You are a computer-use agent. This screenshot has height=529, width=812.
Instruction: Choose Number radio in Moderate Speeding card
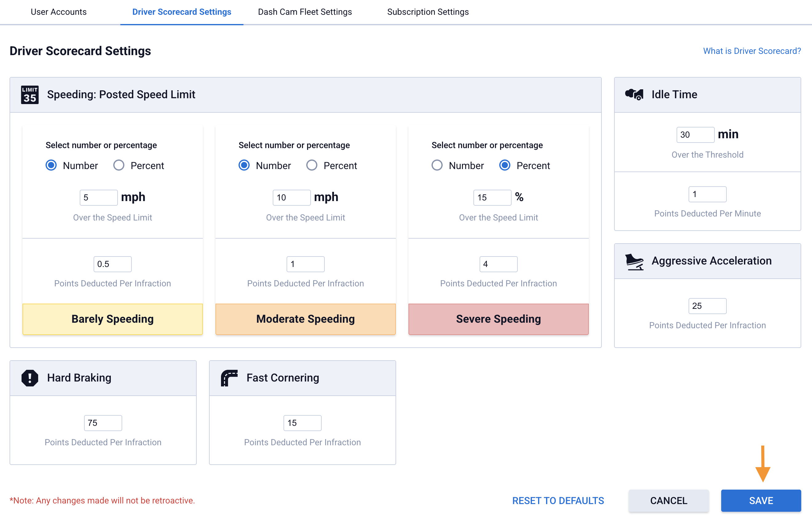(x=244, y=166)
